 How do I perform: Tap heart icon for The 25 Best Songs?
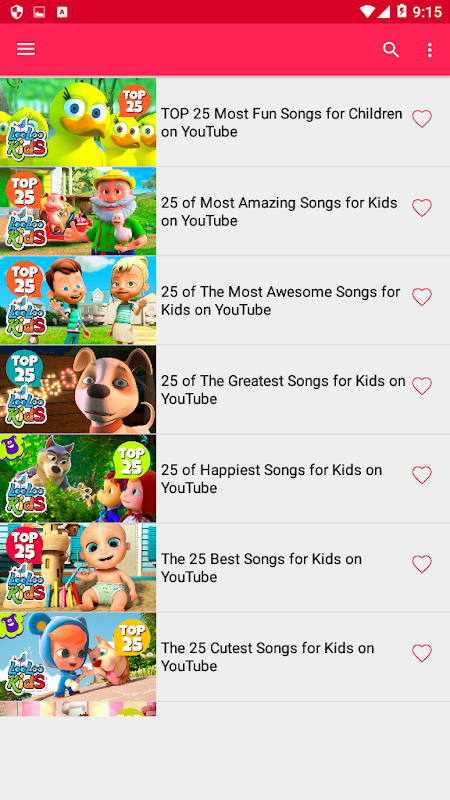pos(422,564)
